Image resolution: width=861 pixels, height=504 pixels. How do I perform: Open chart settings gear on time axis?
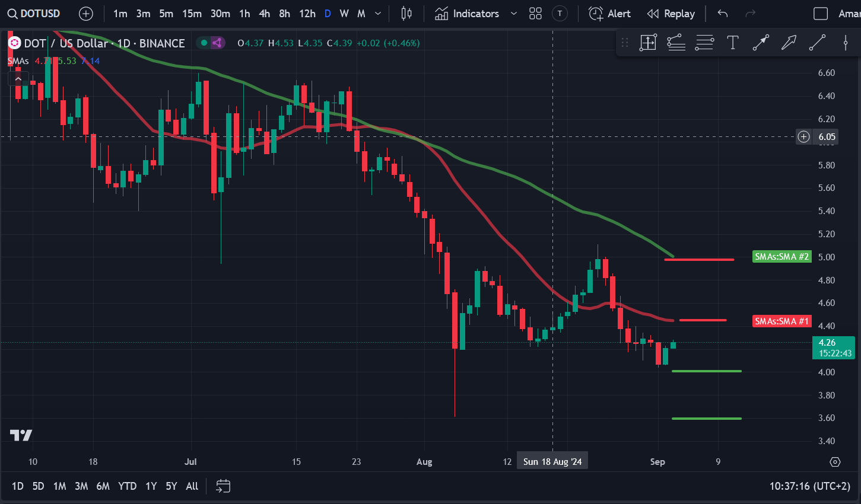pos(835,462)
